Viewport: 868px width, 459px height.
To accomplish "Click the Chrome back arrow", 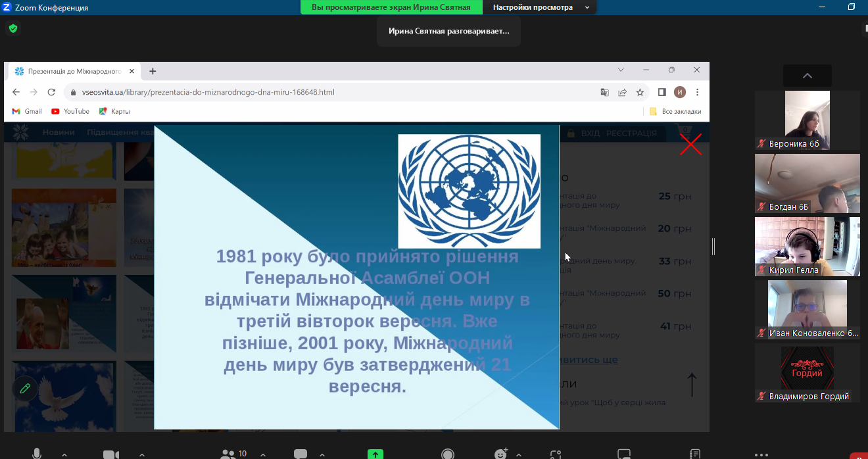I will (16, 92).
